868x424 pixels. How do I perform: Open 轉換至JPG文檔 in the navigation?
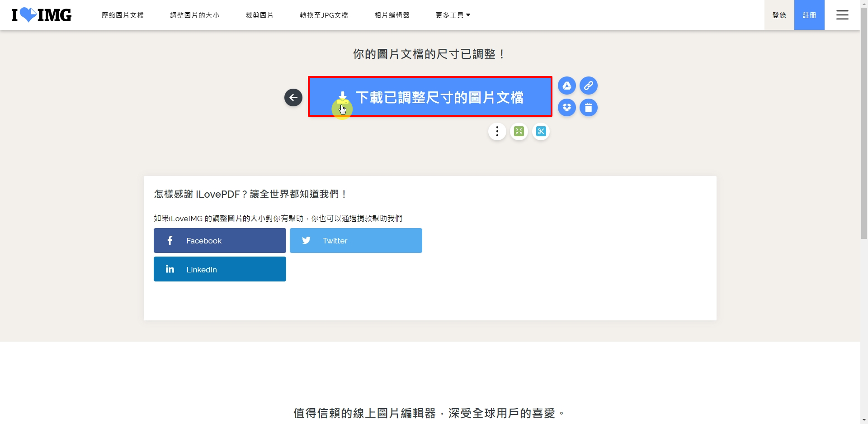(x=324, y=15)
